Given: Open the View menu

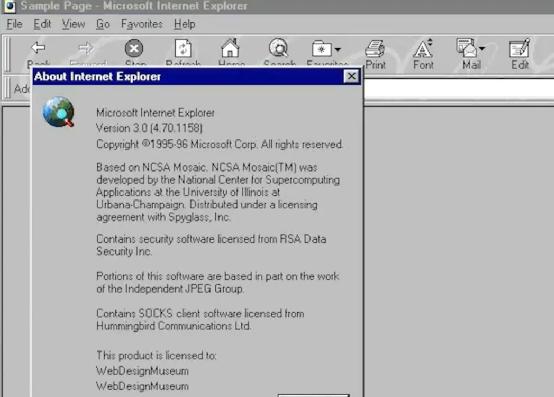Looking at the screenshot, I should (x=73, y=24).
